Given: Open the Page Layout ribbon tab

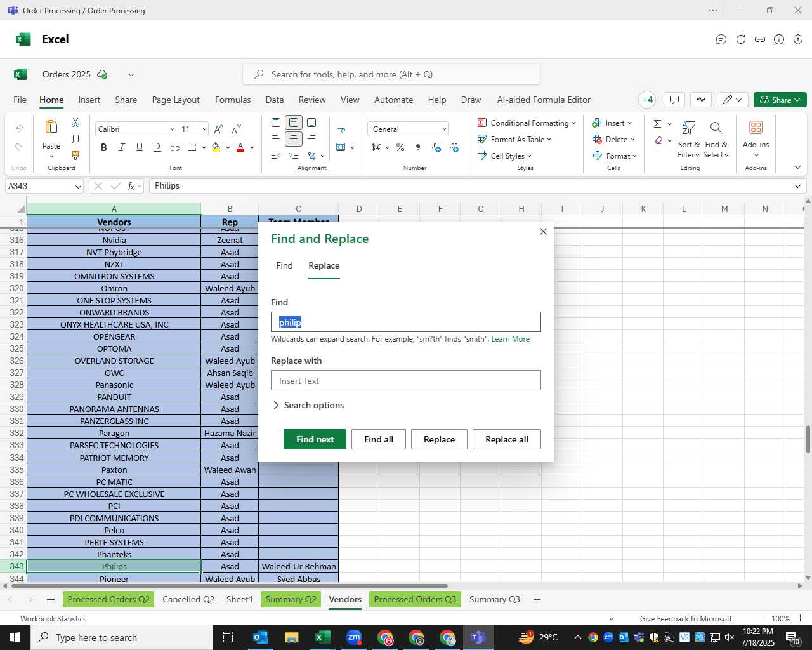Looking at the screenshot, I should coord(176,100).
